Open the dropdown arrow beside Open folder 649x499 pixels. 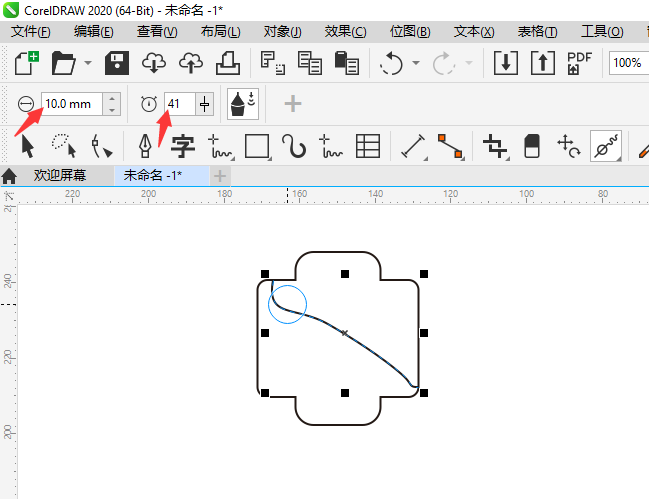click(x=89, y=64)
